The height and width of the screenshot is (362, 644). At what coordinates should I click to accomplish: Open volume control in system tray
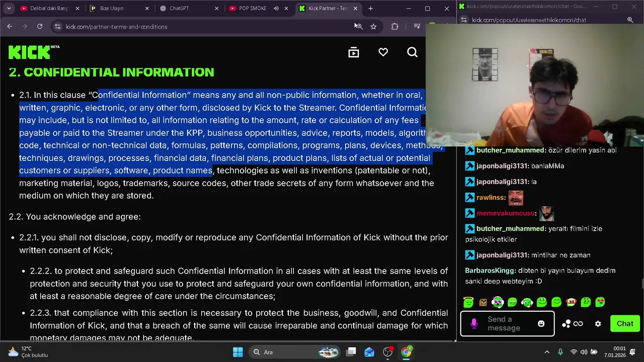(584, 352)
